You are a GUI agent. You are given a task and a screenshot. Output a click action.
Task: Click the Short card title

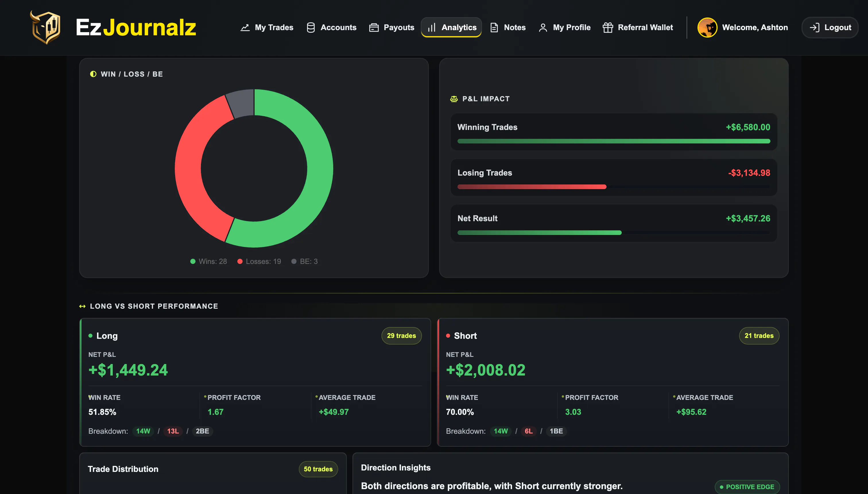coord(465,336)
